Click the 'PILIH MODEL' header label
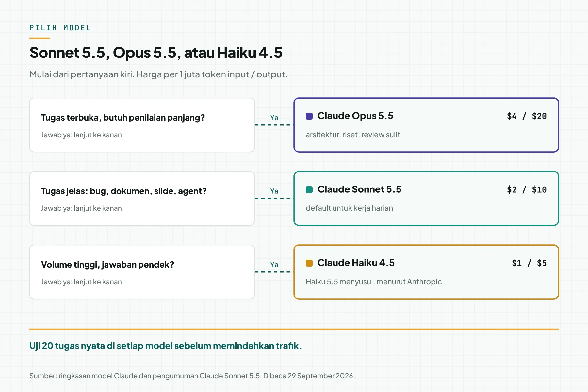The width and height of the screenshot is (588, 392). pos(60,28)
